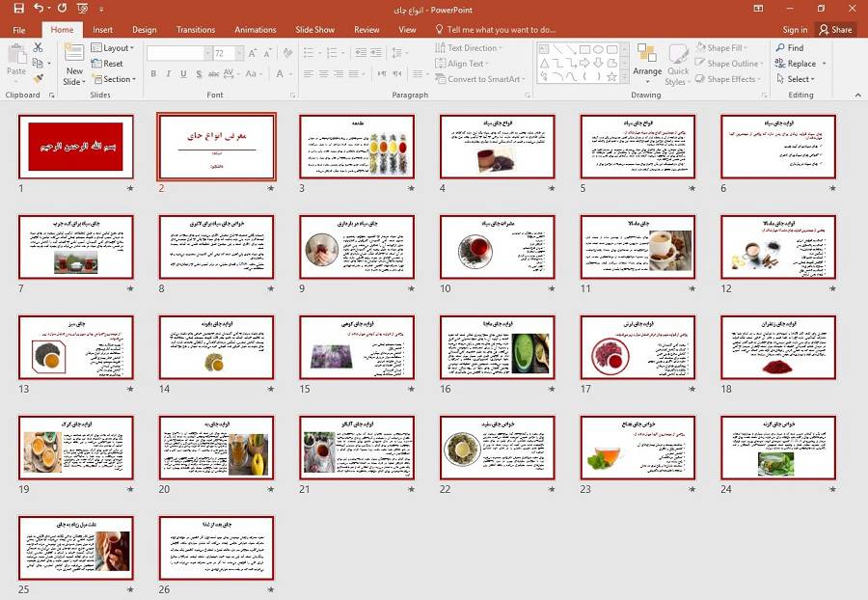Click the Share button
The height and width of the screenshot is (600, 868).
pyautogui.click(x=835, y=30)
